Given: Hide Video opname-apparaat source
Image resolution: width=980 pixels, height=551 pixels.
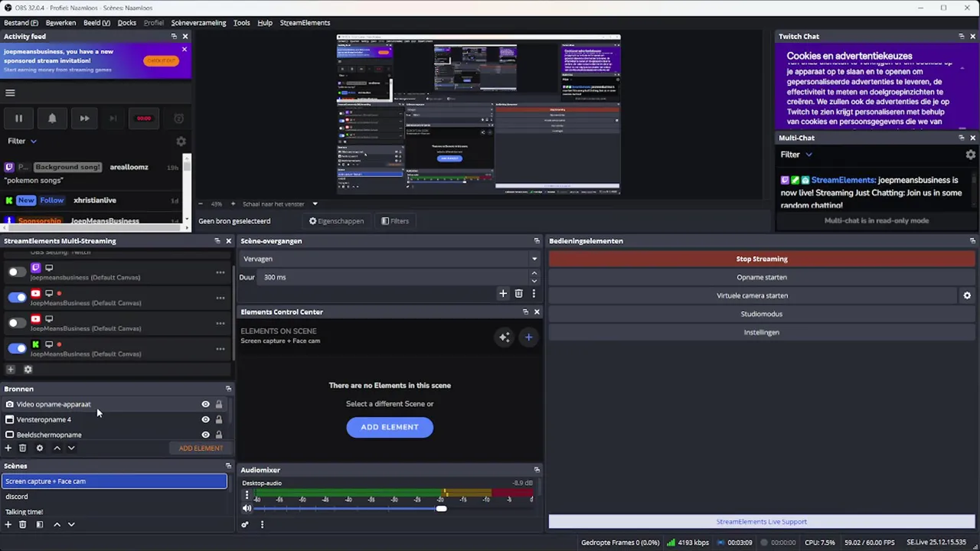Looking at the screenshot, I should [205, 404].
